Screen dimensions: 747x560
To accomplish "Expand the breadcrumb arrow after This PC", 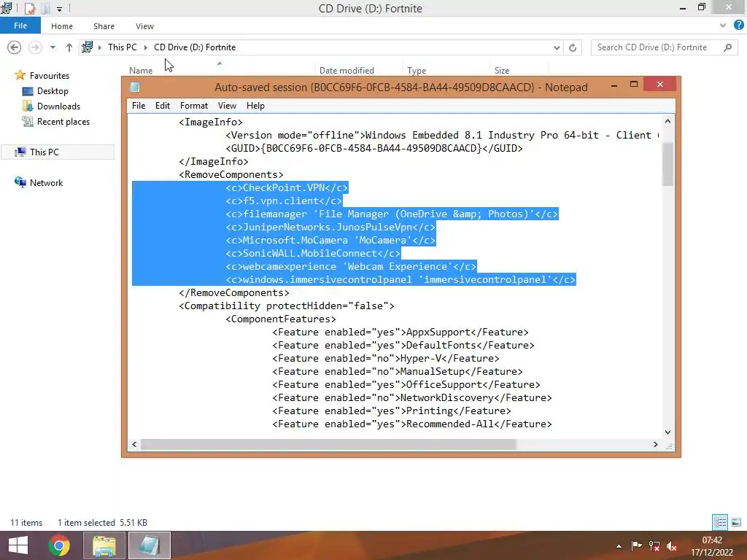I will tap(145, 47).
